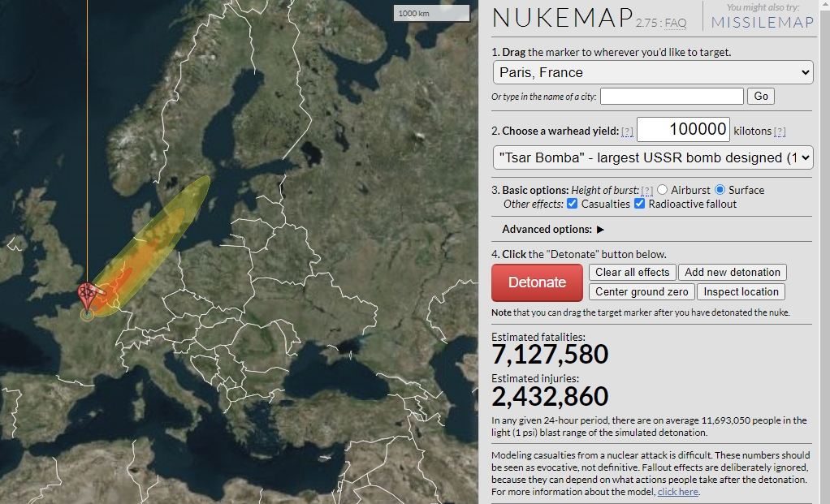Toggle the Radioactive fallout checkbox
Image resolution: width=830 pixels, height=504 pixels.
pos(639,204)
